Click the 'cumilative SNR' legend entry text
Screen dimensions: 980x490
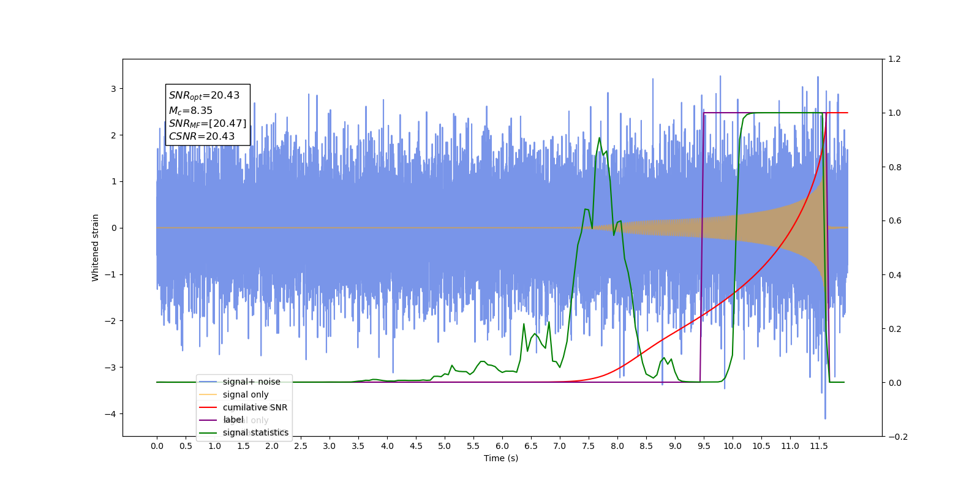[x=255, y=407]
